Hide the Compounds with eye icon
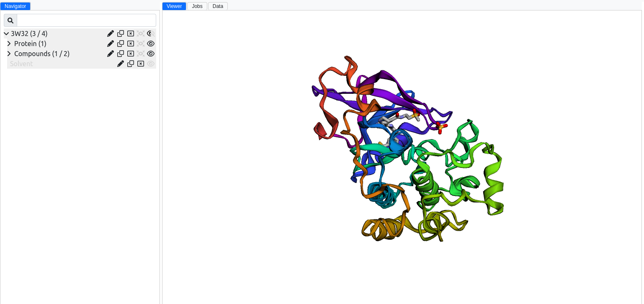This screenshot has height=304, width=644. (151, 54)
